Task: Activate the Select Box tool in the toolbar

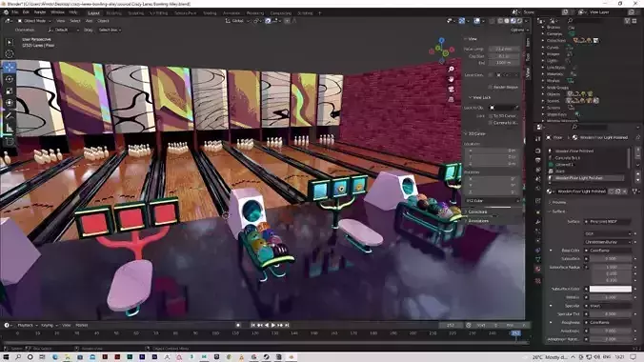Action: click(x=9, y=42)
